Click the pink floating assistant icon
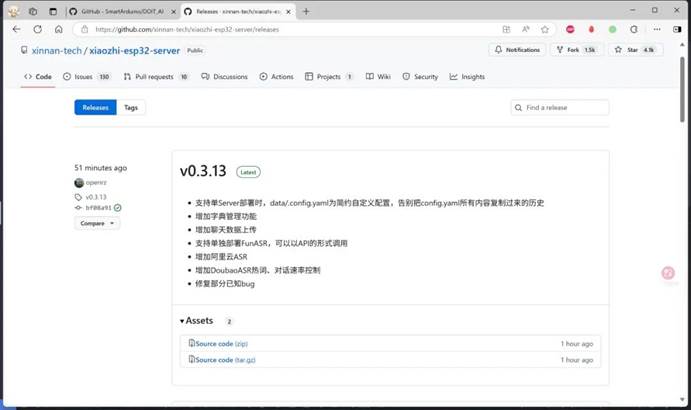The width and height of the screenshot is (691, 410). [668, 273]
